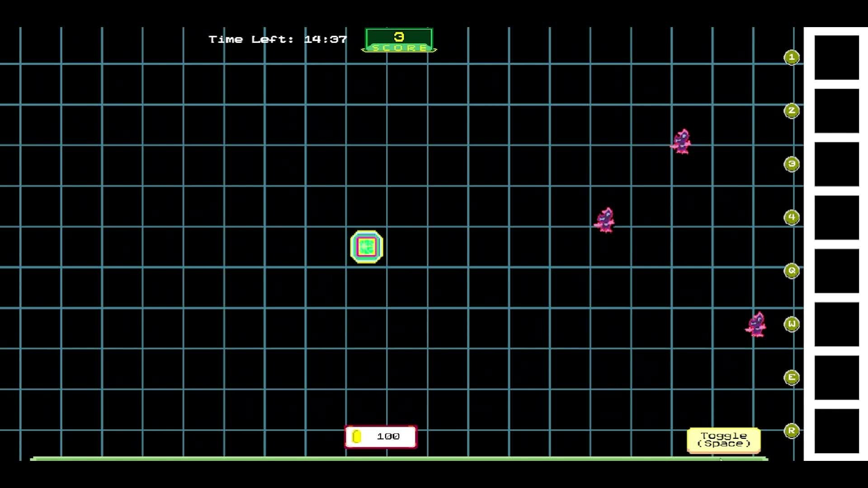Click the hotkey R circle badge
The width and height of the screenshot is (868, 488).
pyautogui.click(x=792, y=431)
